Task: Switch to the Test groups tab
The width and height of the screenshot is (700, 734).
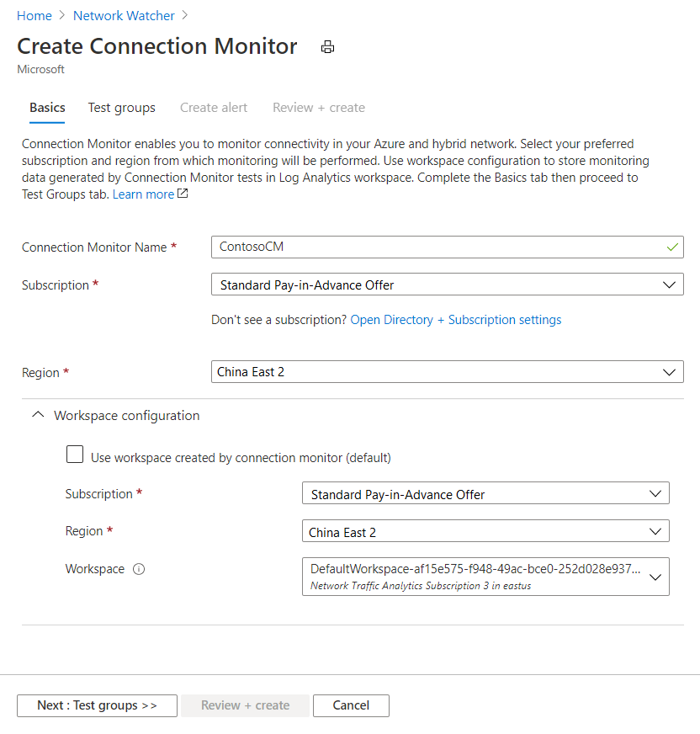Action: 122,108
